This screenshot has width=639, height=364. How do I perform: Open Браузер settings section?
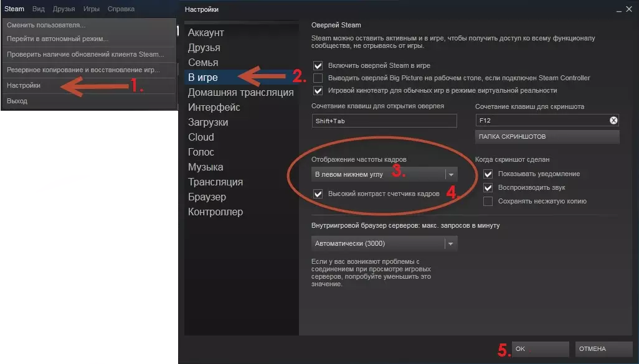pos(241,197)
